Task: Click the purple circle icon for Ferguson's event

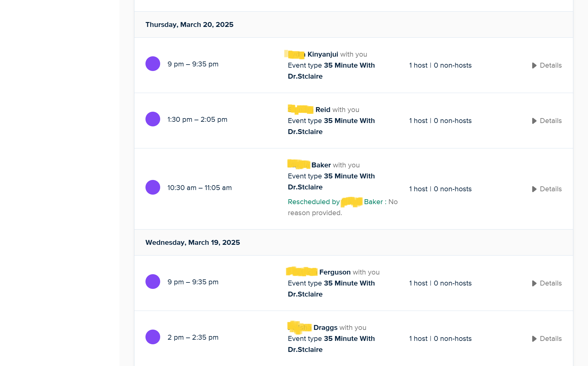Action: coord(153,282)
